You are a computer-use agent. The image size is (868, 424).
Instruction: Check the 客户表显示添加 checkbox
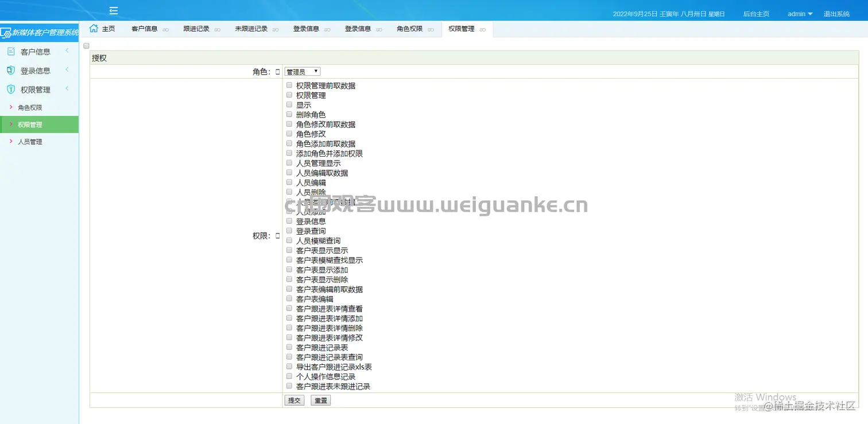(289, 270)
